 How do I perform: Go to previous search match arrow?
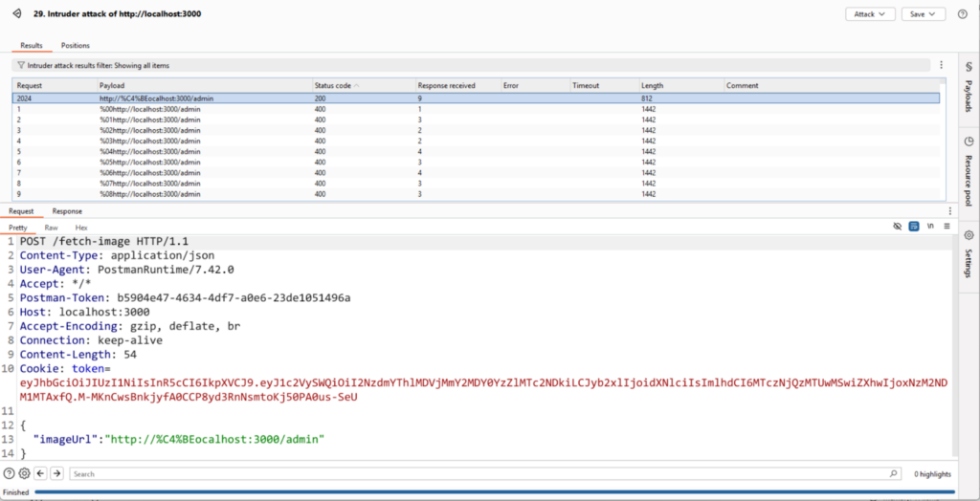40,473
